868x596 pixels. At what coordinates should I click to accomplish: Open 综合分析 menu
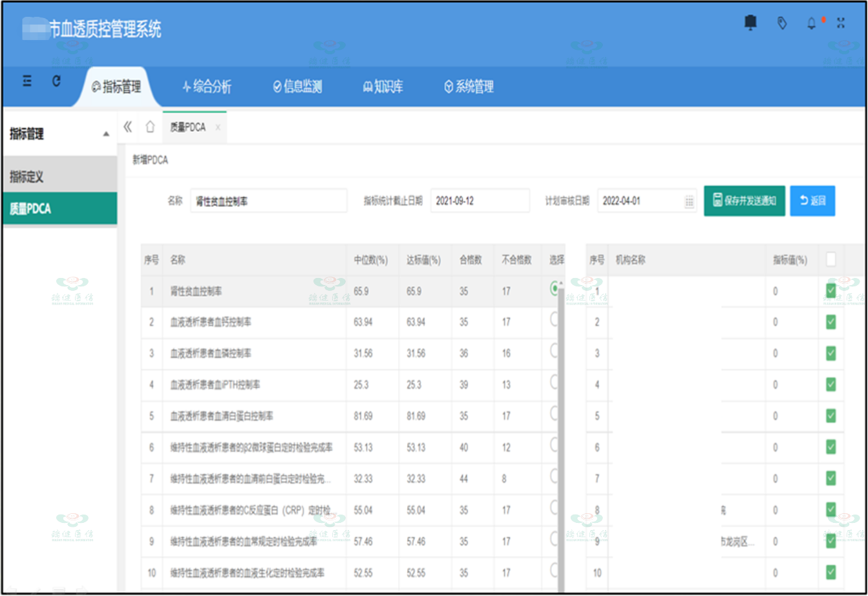pyautogui.click(x=207, y=87)
